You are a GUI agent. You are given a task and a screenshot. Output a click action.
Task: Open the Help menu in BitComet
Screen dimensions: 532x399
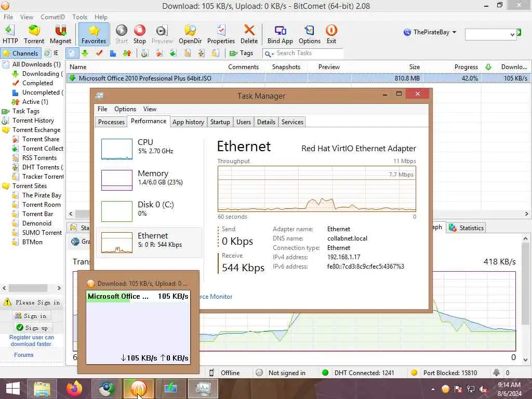101,17
